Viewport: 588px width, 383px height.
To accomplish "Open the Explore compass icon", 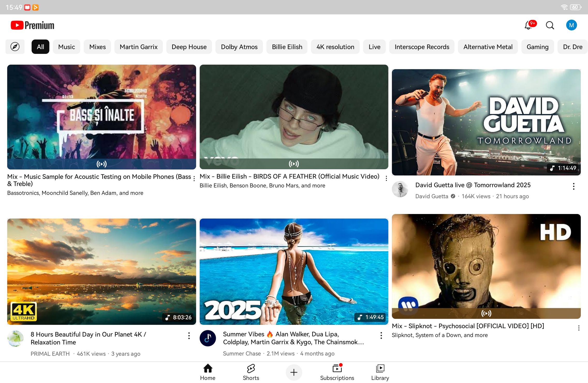I will tap(15, 47).
